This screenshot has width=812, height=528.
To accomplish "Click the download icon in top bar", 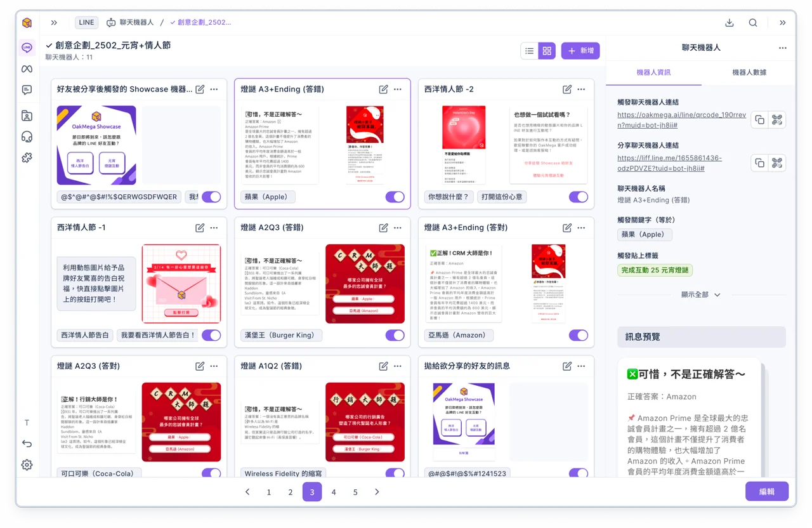I will coord(730,23).
